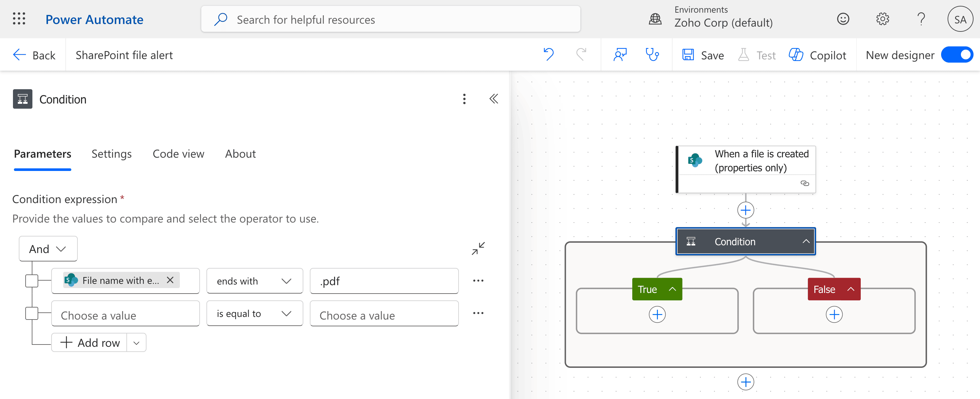
Task: Switch to the Settings tab
Action: tap(111, 154)
